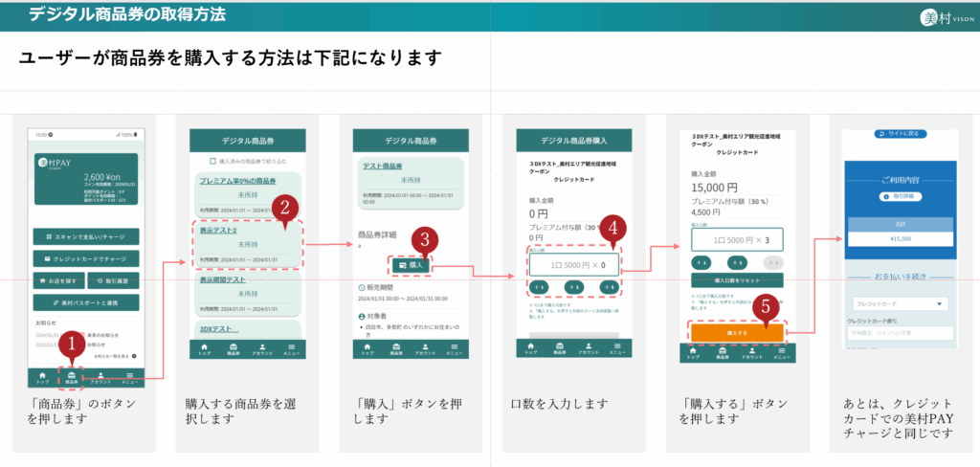Open 取引履歴 history button
The image size is (980, 467).
[113, 280]
